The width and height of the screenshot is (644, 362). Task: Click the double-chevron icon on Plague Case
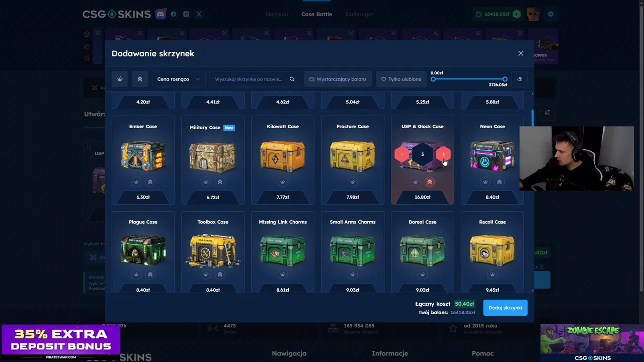[150, 275]
